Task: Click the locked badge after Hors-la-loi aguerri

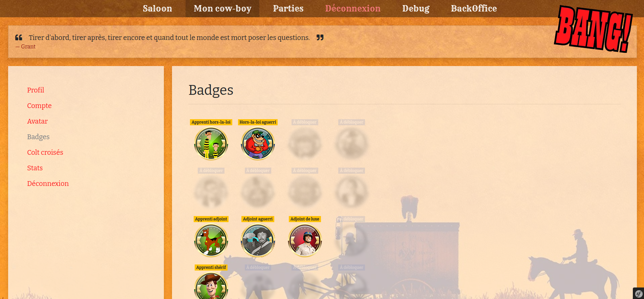Action: (305, 144)
